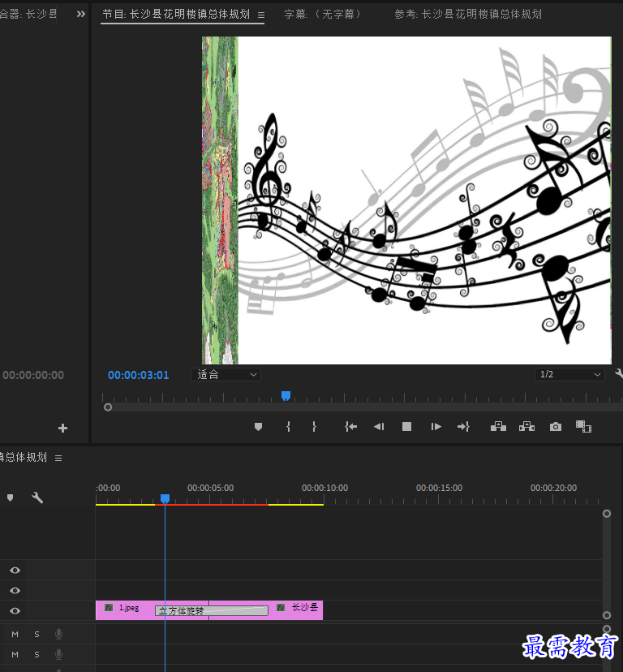Open timeline display settings wrench
Screen dimensions: 623x672
point(37,498)
